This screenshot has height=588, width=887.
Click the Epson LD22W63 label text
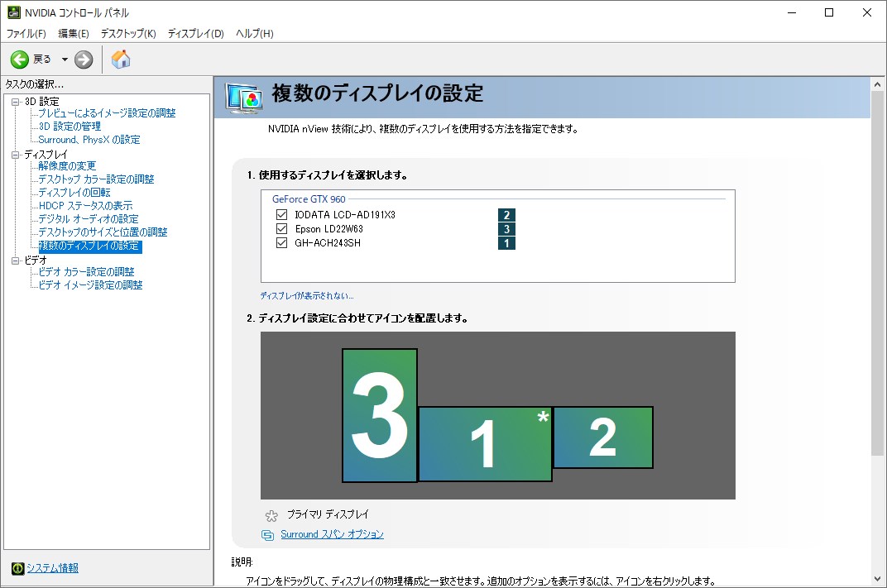pyautogui.click(x=329, y=229)
